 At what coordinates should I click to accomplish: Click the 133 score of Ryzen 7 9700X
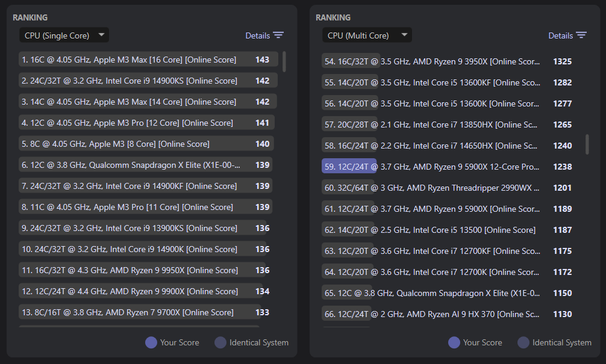coord(262,312)
